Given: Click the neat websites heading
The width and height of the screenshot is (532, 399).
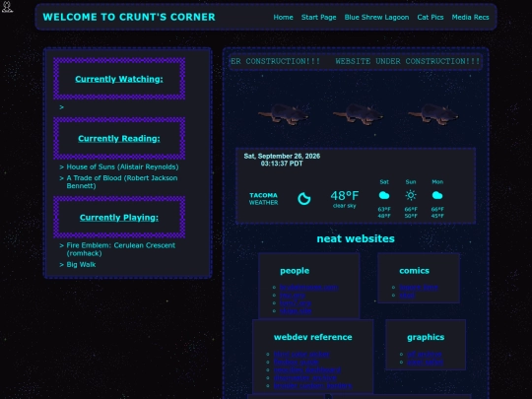Looking at the screenshot, I should coord(356,238).
